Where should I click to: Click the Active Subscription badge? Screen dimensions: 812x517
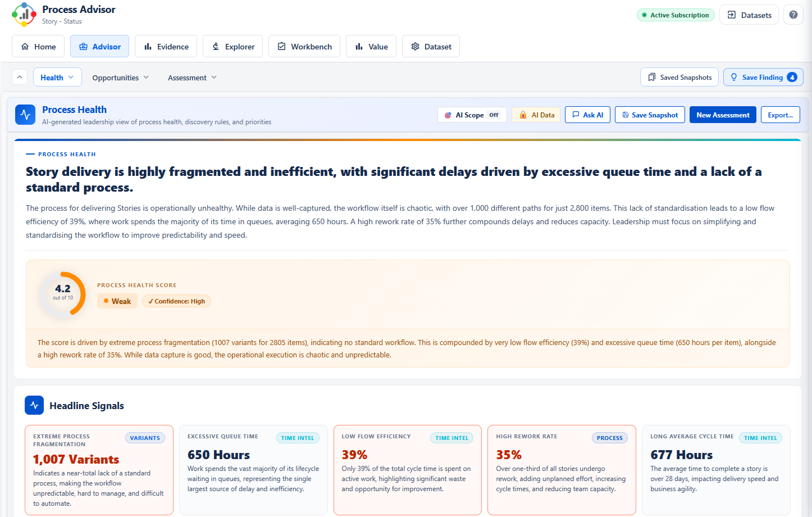click(676, 15)
